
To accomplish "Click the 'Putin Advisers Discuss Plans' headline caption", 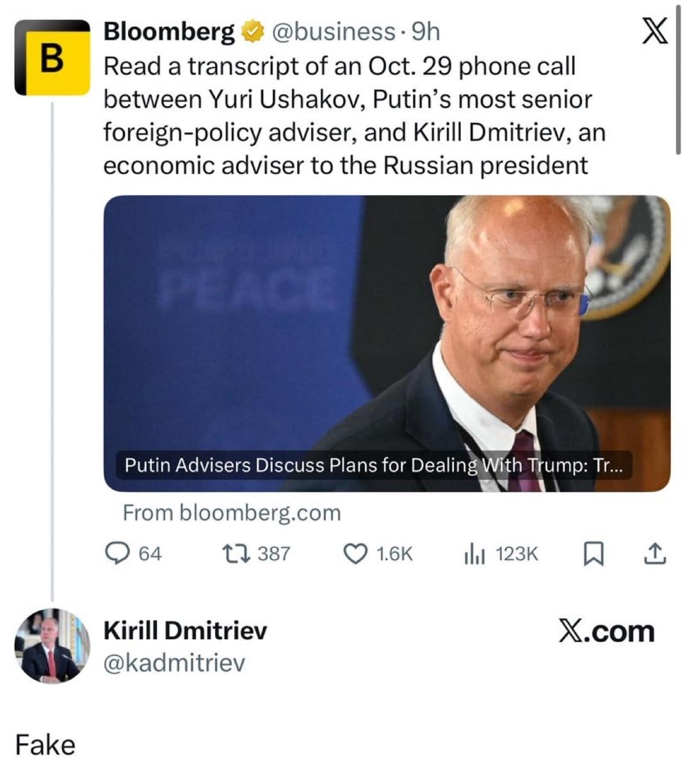I will (373, 465).
